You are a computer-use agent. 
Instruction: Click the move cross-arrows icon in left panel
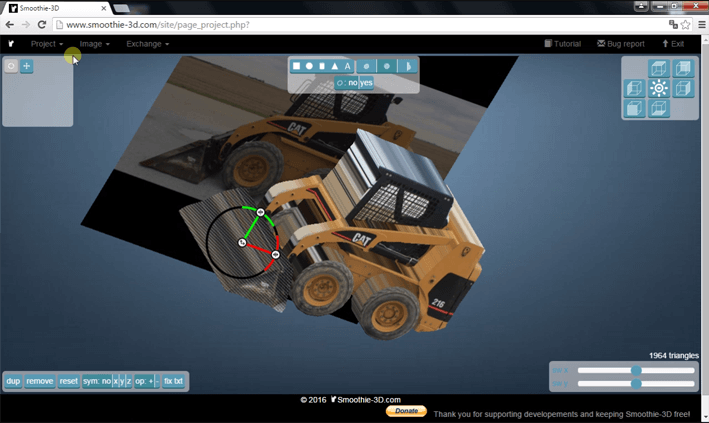pos(27,66)
